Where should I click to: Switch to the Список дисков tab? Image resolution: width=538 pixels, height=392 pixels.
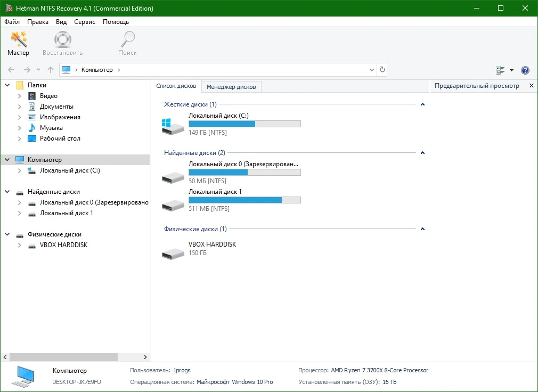(176, 86)
